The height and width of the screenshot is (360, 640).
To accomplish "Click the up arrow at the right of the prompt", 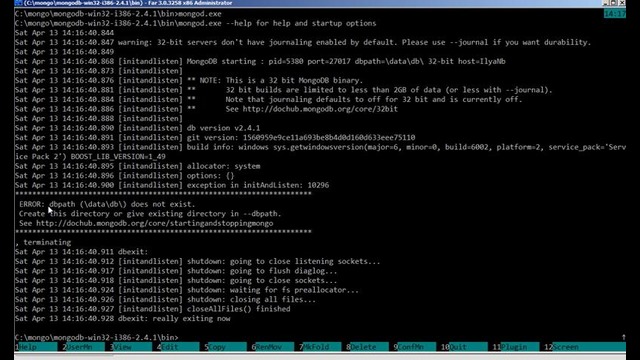I will pos(623,337).
